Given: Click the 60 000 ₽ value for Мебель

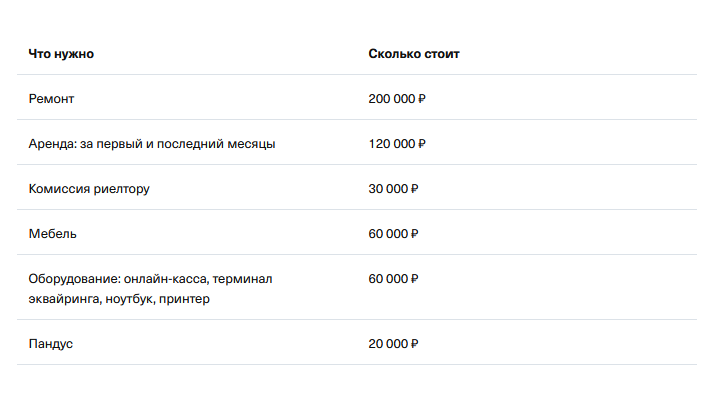Looking at the screenshot, I should [393, 234].
